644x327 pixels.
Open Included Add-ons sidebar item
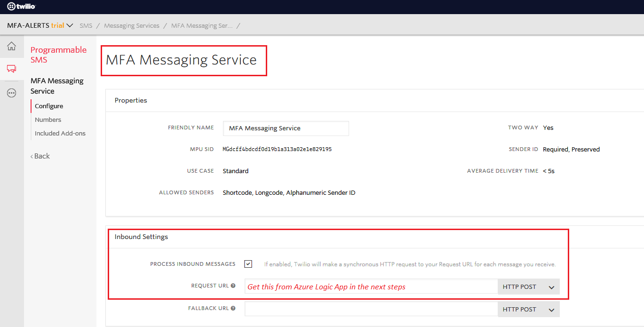click(x=60, y=134)
